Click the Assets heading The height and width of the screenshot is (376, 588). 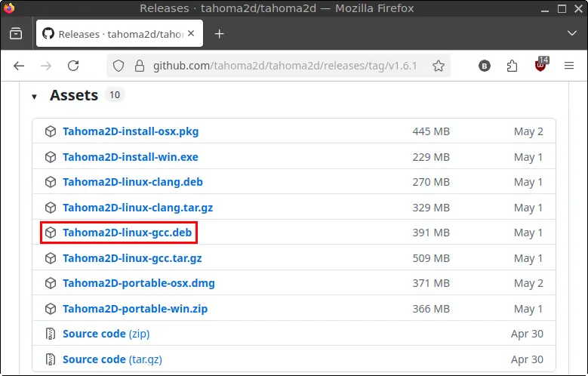[x=74, y=95]
